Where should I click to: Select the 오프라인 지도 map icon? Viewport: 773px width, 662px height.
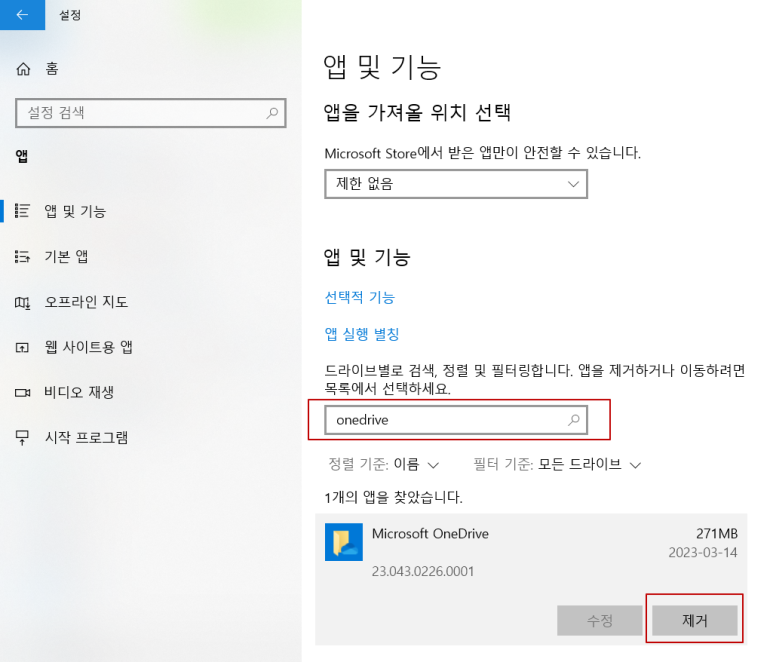click(x=22, y=302)
